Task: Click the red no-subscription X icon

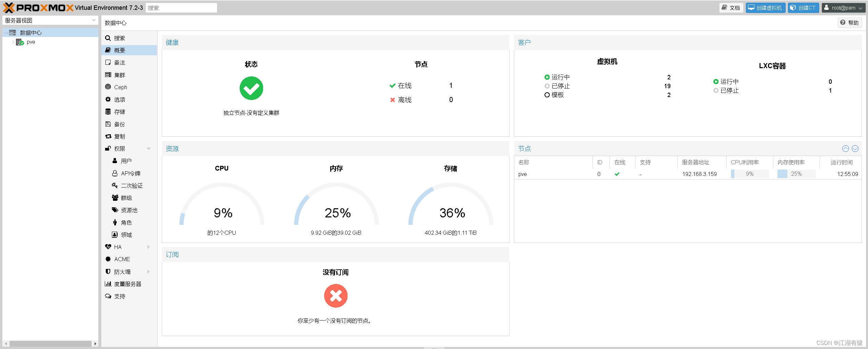Action: pyautogui.click(x=336, y=296)
